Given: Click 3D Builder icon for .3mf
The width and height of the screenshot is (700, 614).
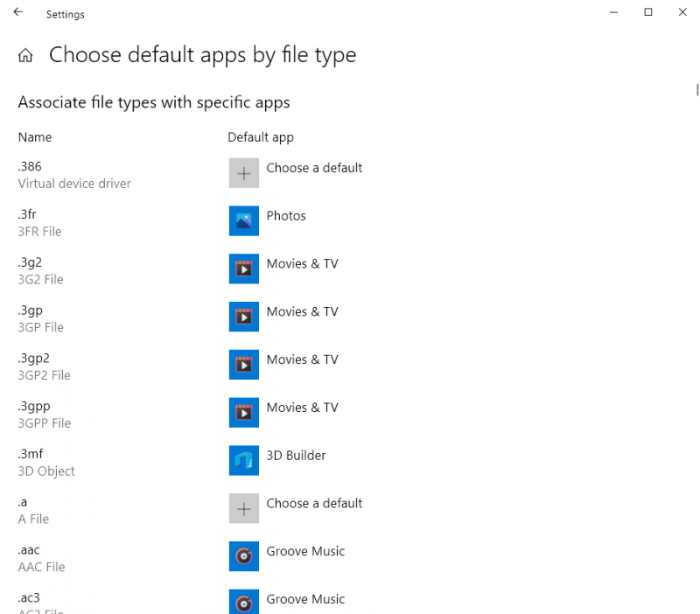Looking at the screenshot, I should [x=244, y=460].
